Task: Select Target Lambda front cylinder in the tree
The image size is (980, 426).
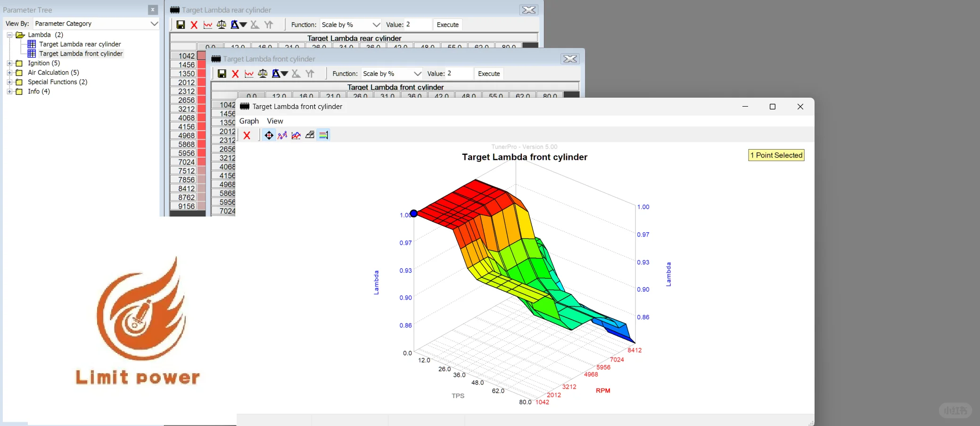Action: pos(81,54)
